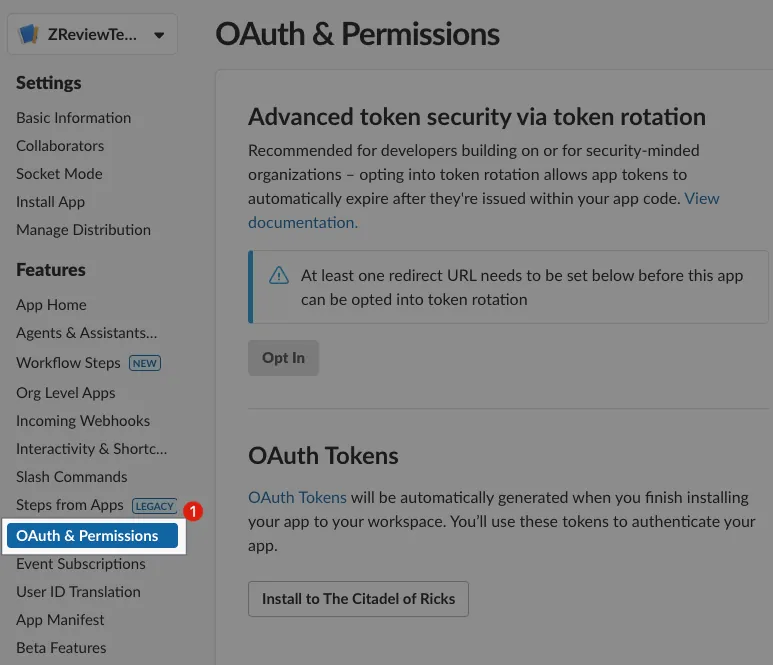Click the LEGACY badge beside Steps from Apps

click(x=155, y=506)
